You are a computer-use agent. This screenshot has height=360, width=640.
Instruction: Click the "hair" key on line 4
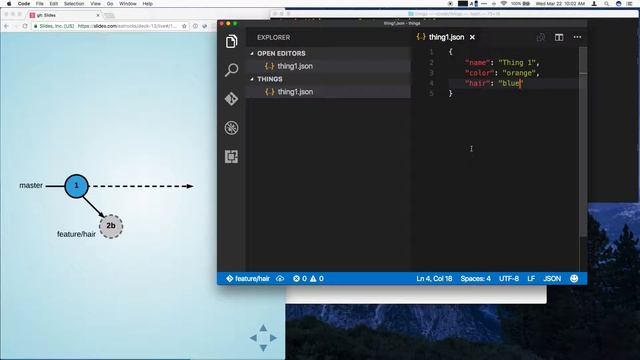[477, 83]
